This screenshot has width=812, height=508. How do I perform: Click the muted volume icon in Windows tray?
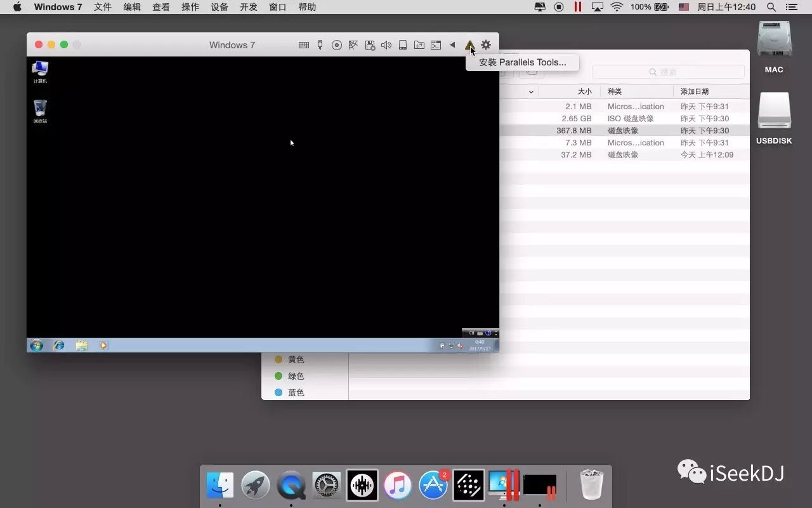[460, 345]
